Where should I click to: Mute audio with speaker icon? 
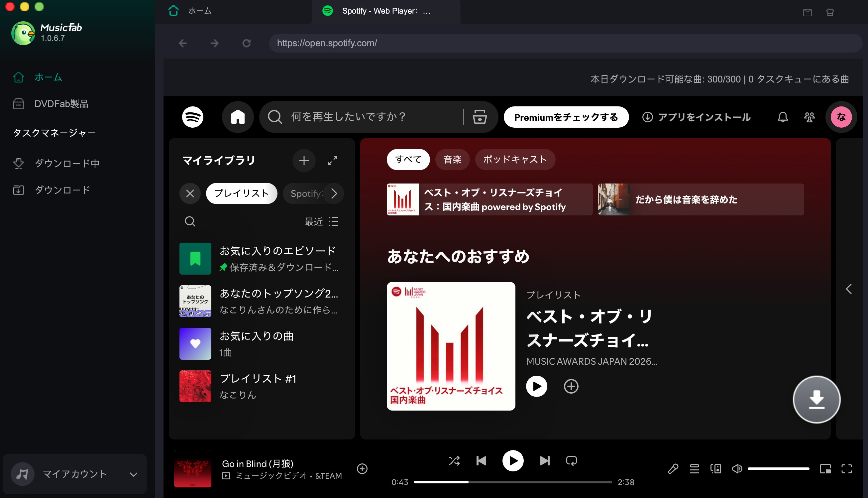click(x=737, y=469)
